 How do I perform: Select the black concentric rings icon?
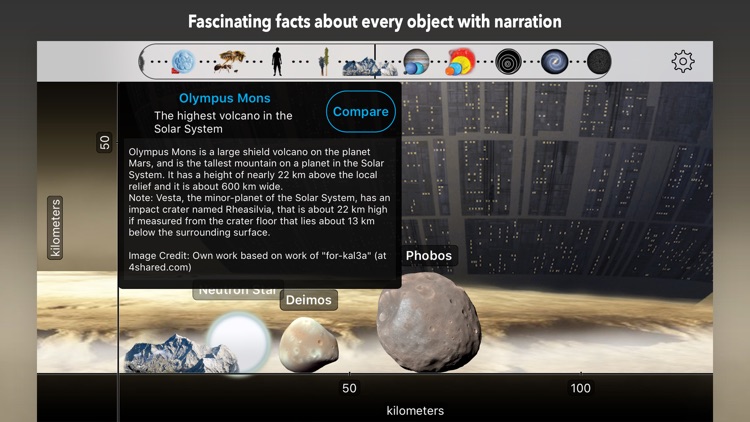508,62
